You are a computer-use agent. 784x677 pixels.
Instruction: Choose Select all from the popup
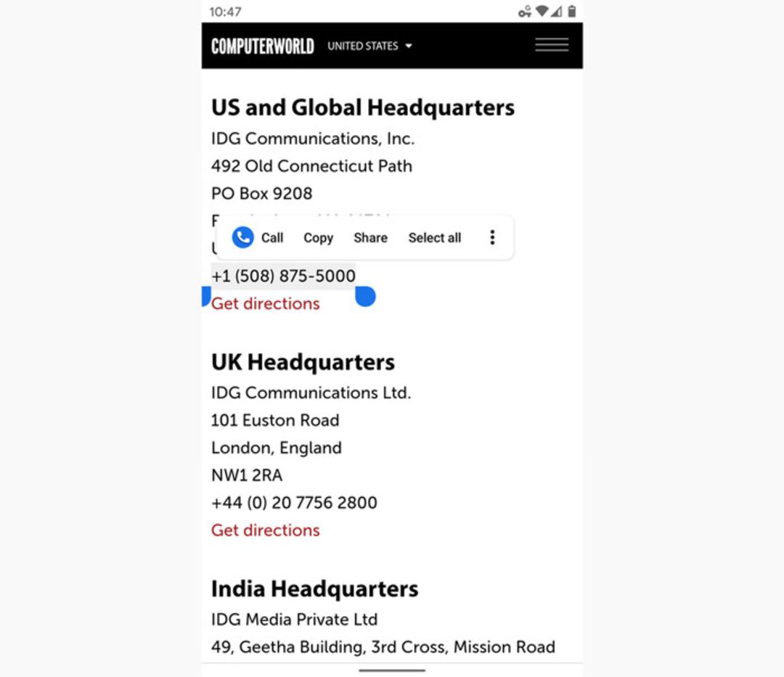click(435, 238)
